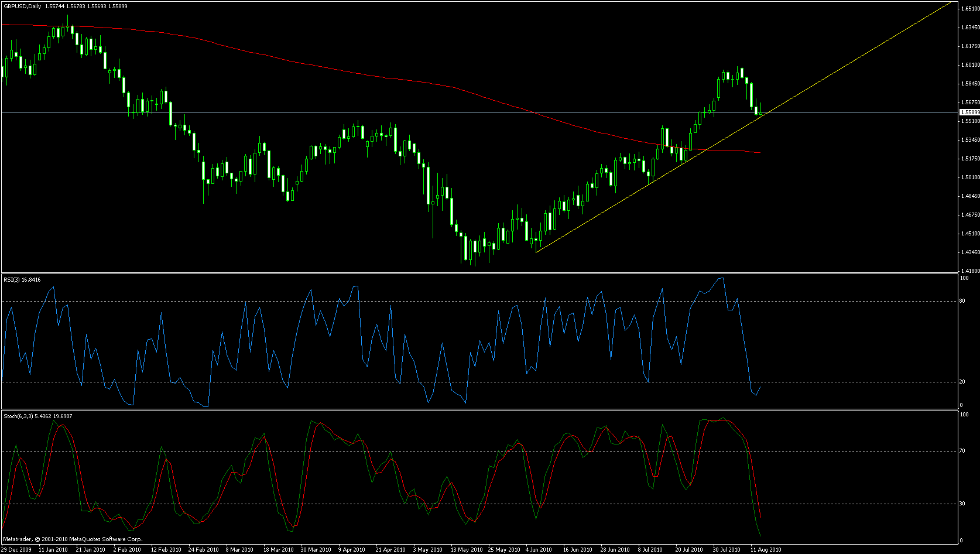
Task: Click the 1.50100 price axis label
Action: [x=969, y=177]
